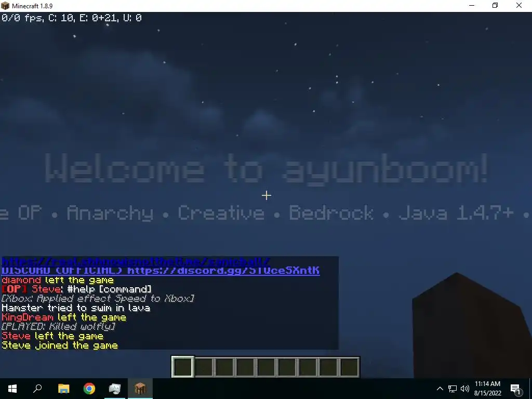Open the notification center icon

pos(516,389)
